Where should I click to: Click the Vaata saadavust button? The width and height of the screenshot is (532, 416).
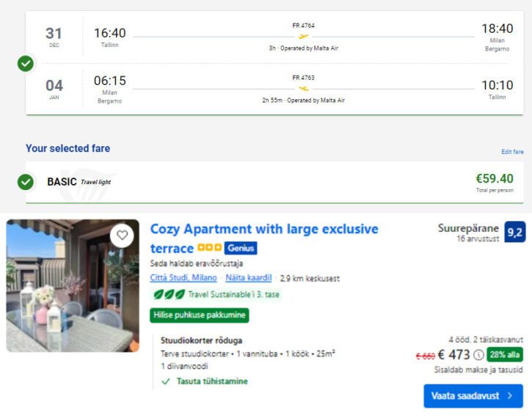click(473, 395)
